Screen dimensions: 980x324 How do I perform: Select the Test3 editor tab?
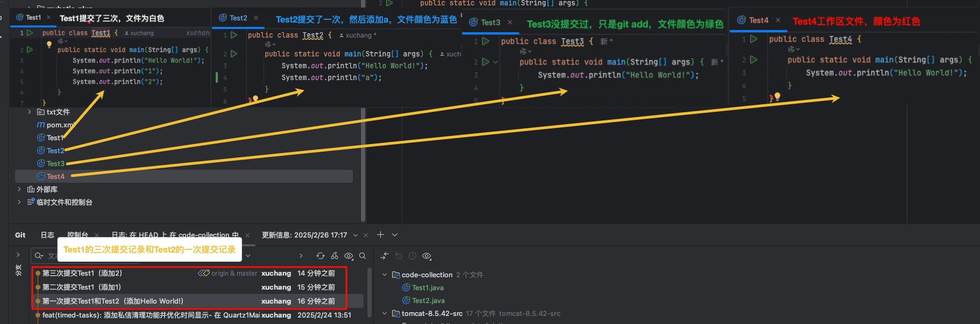pos(490,23)
